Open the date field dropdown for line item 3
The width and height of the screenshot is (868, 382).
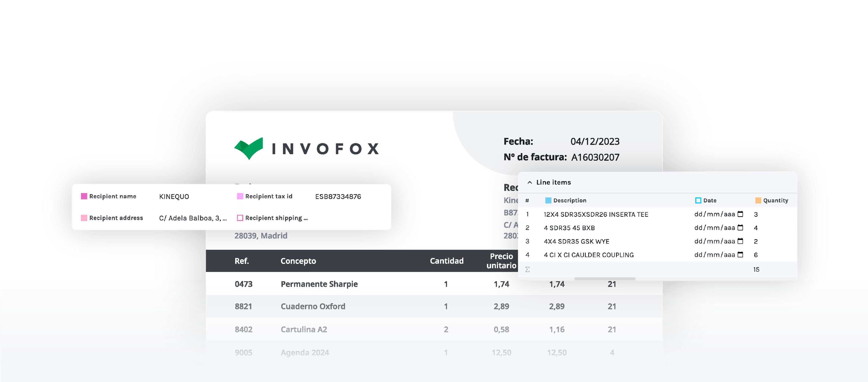pyautogui.click(x=714, y=241)
